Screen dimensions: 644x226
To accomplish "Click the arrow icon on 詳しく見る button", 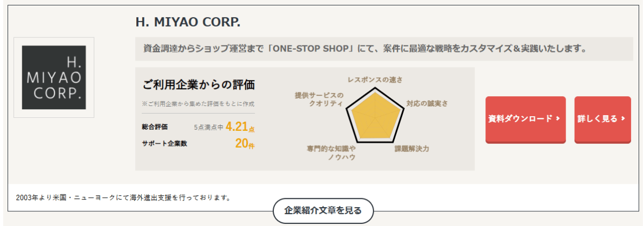I will (x=623, y=119).
